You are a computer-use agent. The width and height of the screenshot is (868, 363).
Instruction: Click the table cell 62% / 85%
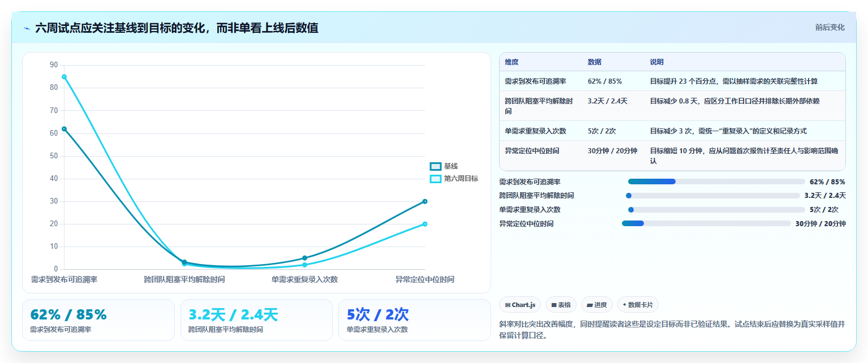(605, 81)
